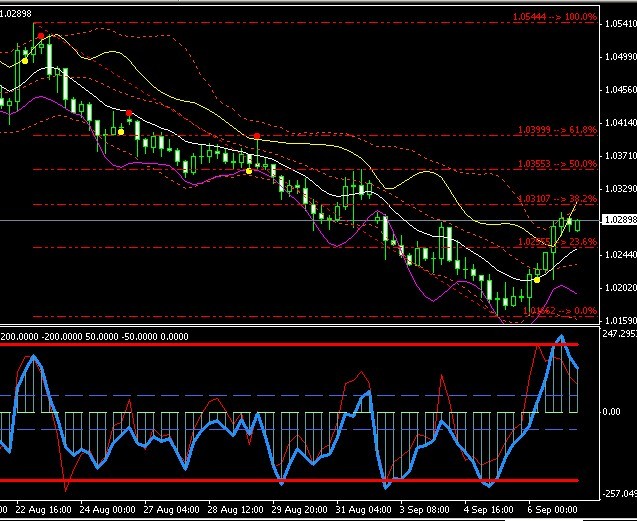The height and width of the screenshot is (521, 637).
Task: Click the 3 Sep 08:00 time label
Action: pos(425,509)
